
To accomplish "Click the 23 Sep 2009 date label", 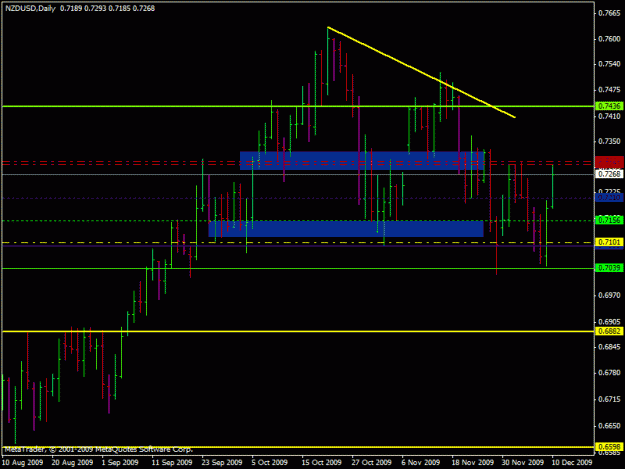I will tap(222, 462).
